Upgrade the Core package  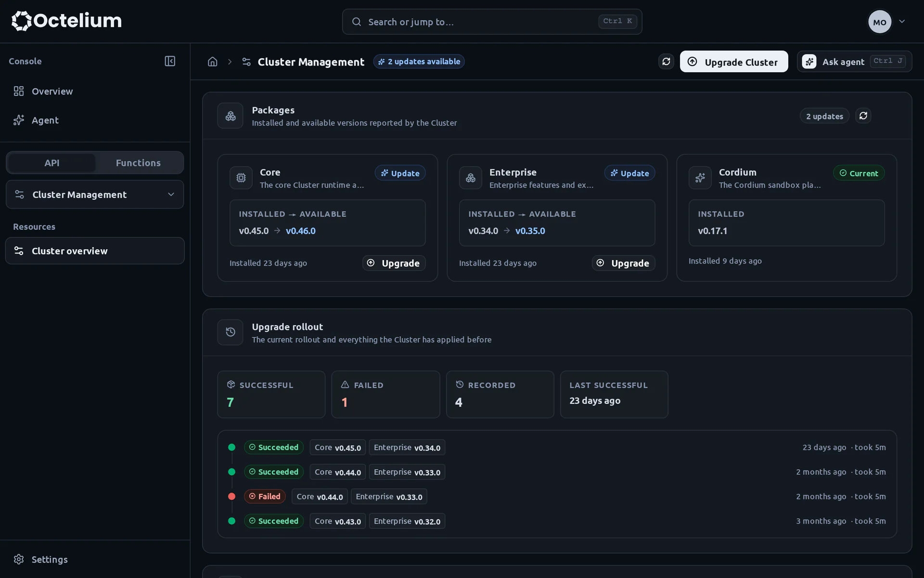coord(394,263)
